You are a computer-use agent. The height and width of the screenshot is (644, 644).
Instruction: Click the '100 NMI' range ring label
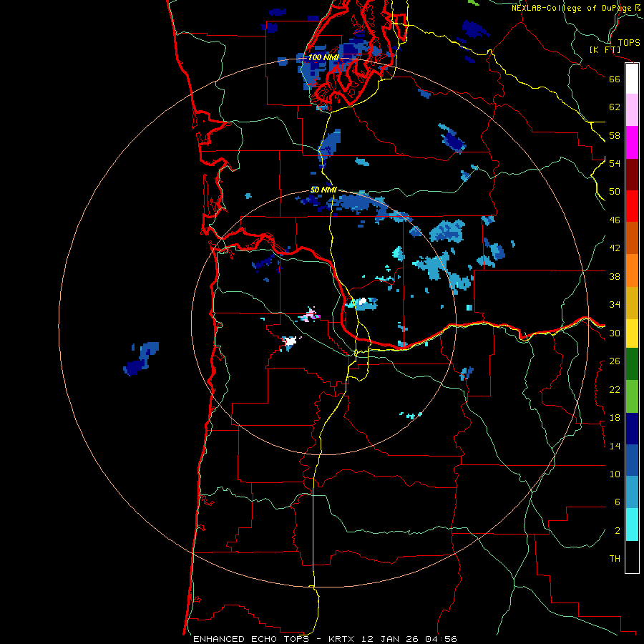click(x=323, y=57)
